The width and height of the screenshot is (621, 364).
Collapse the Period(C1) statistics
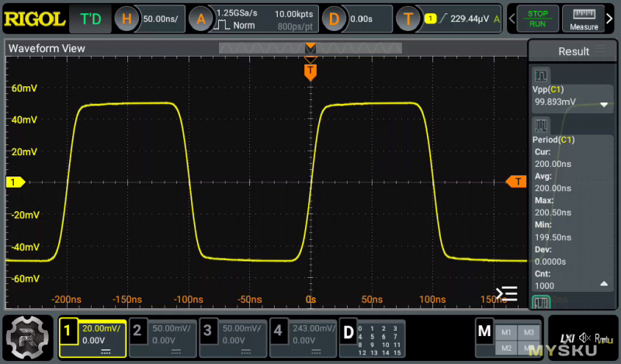pos(604,285)
